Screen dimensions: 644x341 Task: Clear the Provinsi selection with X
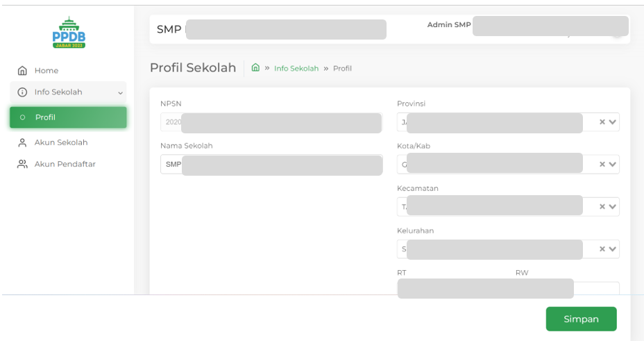tap(602, 122)
